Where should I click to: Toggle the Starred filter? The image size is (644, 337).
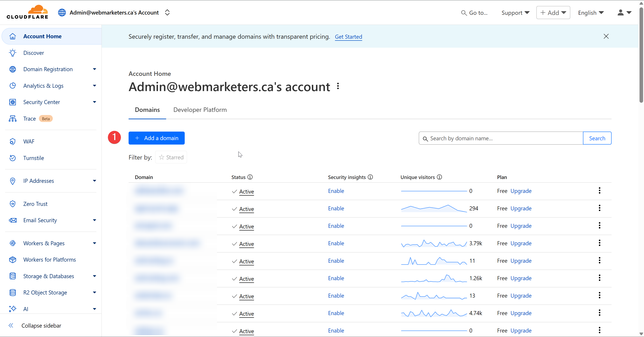[x=171, y=157]
